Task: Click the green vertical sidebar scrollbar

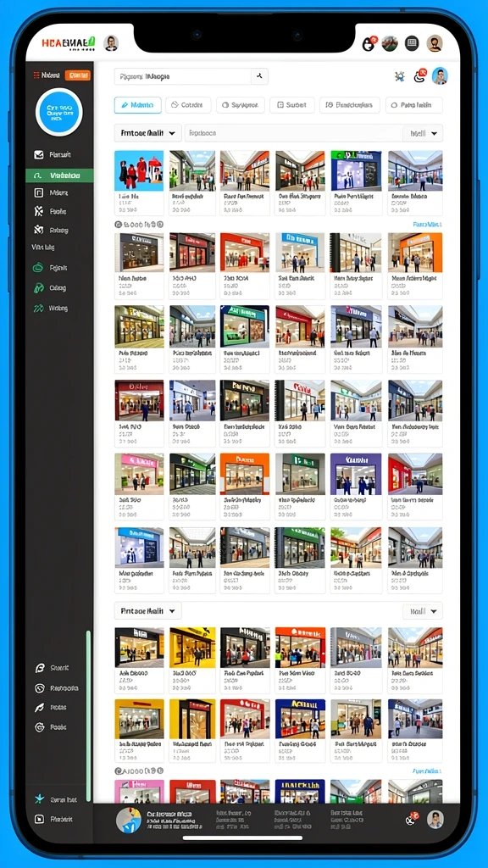Action: point(88,715)
